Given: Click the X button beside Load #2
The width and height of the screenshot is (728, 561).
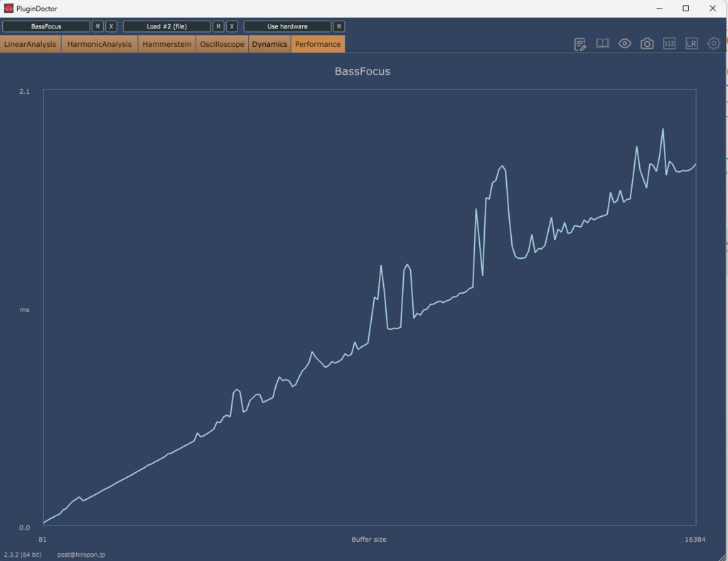Looking at the screenshot, I should (x=232, y=26).
